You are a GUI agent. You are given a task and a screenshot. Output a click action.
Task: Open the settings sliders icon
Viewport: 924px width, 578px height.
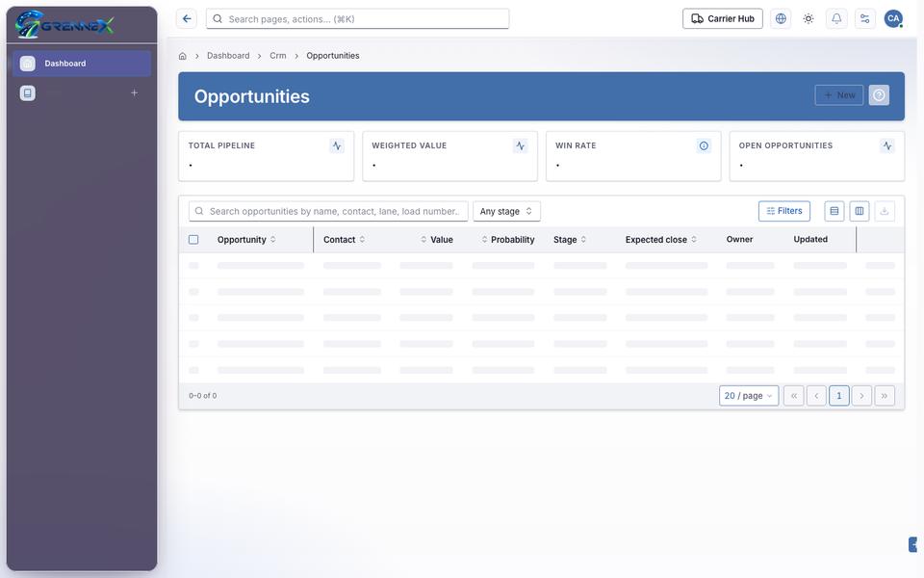(x=864, y=19)
